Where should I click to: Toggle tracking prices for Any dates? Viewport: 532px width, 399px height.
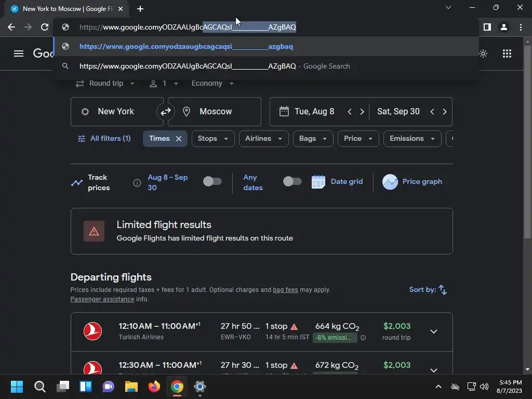292,181
